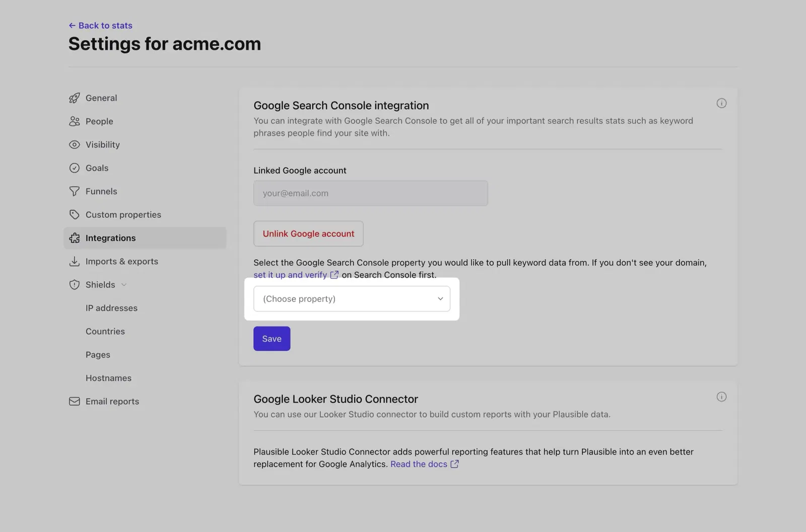Click the Integrations puzzle icon

[x=74, y=238]
